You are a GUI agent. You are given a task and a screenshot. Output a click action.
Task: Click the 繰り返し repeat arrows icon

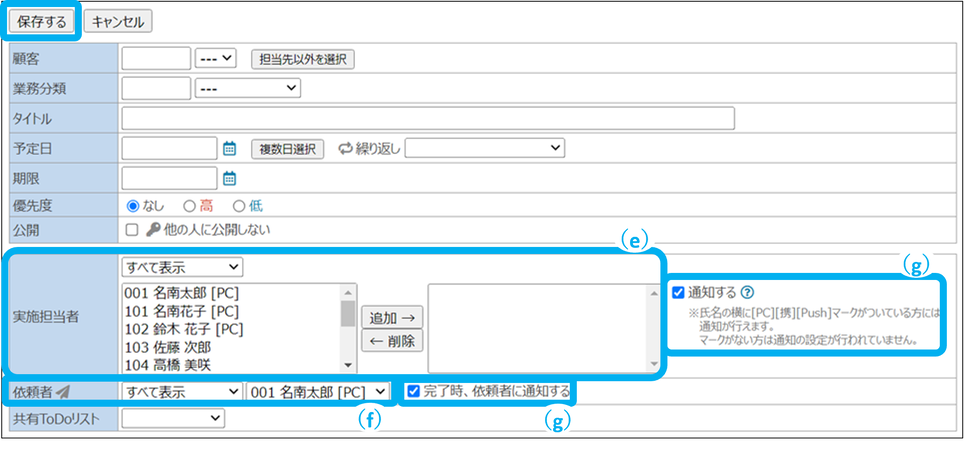(x=346, y=149)
